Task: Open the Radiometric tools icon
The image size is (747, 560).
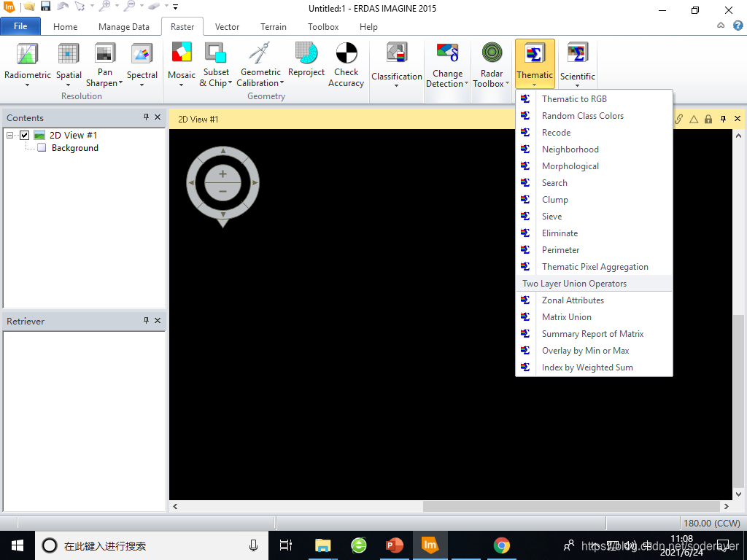Action: (x=27, y=54)
